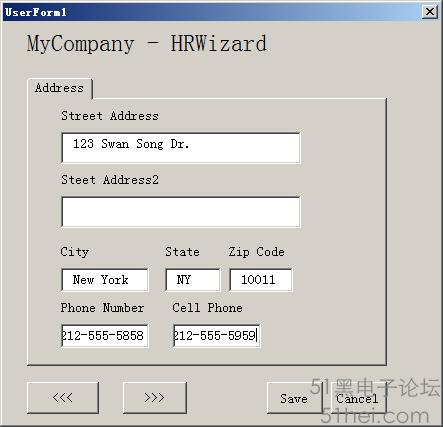Focus the empty Steet Address2 field
Image resolution: width=443 pixels, height=427 pixels.
click(x=181, y=212)
